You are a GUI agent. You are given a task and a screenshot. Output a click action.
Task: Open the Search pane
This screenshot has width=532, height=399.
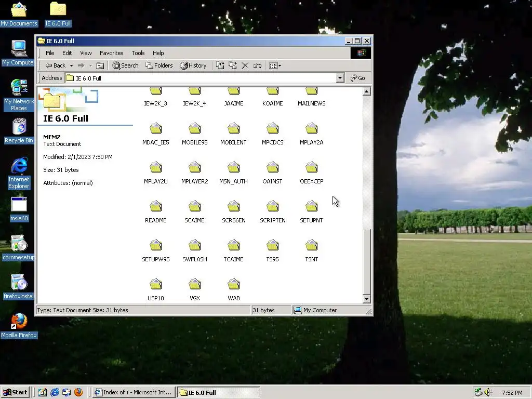point(126,65)
